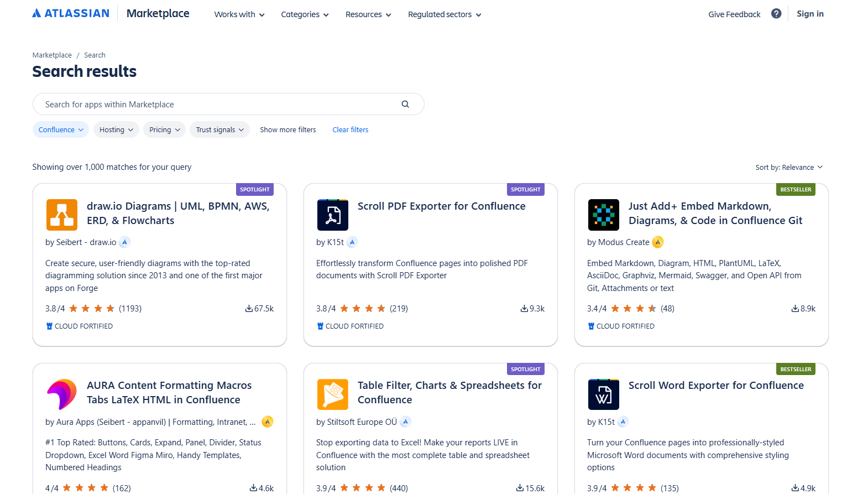Image resolution: width=868 pixels, height=494 pixels.
Task: Click the download icon beside 9.3k
Action: [524, 309]
